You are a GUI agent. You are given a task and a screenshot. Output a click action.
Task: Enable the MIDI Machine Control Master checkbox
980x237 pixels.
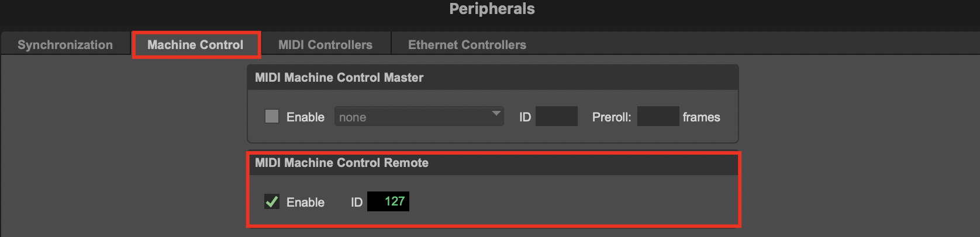(272, 116)
